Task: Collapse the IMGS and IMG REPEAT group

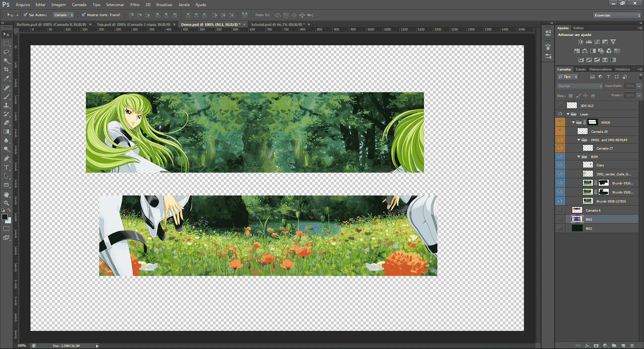Action: click(579, 140)
